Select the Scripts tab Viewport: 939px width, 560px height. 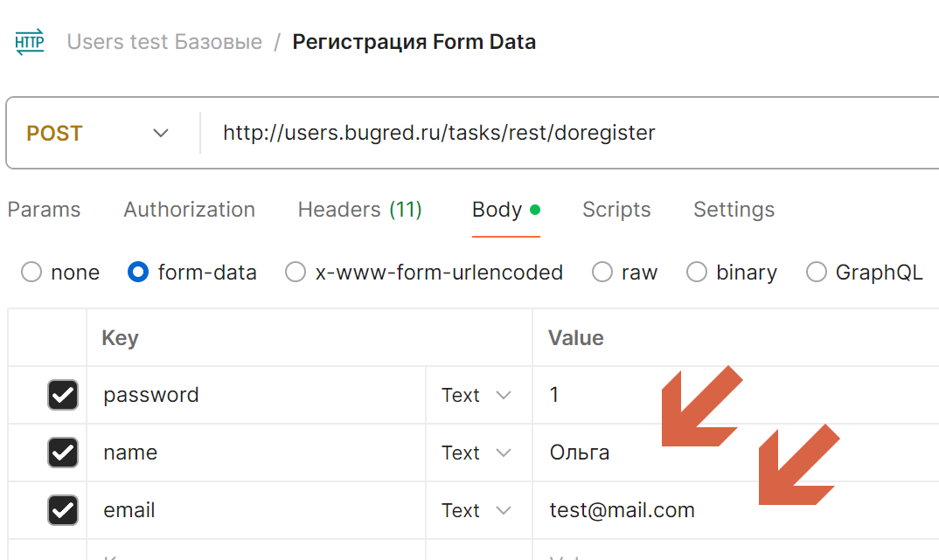[x=616, y=210]
